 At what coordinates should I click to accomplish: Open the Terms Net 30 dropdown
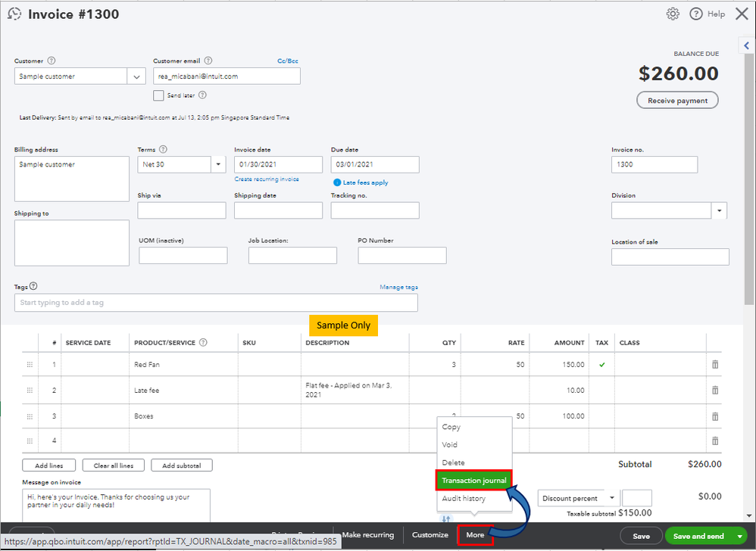tap(218, 164)
